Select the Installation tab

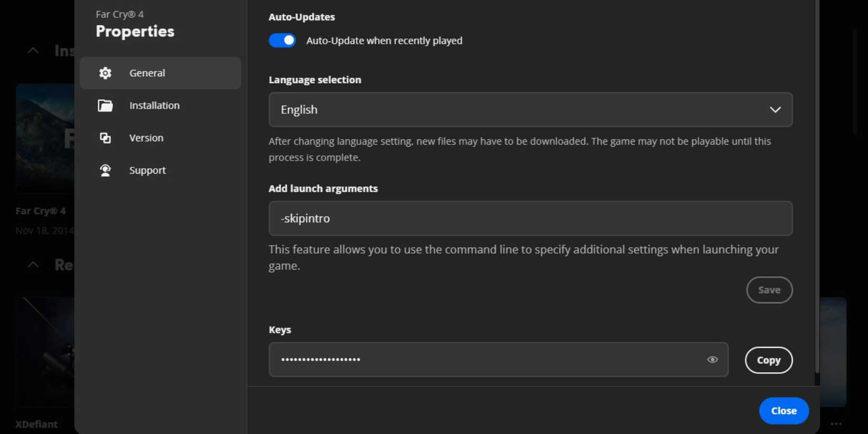154,105
